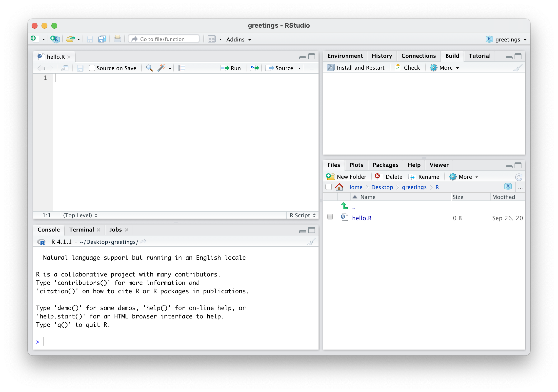Expand the Source options dropdown arrow
558x392 pixels.
(299, 68)
